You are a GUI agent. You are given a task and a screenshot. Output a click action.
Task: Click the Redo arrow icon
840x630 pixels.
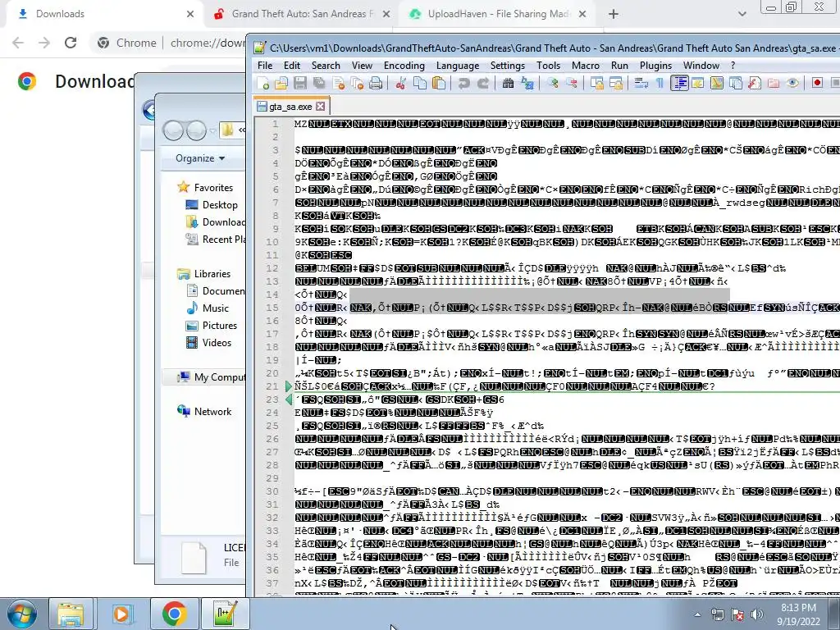tap(483, 83)
